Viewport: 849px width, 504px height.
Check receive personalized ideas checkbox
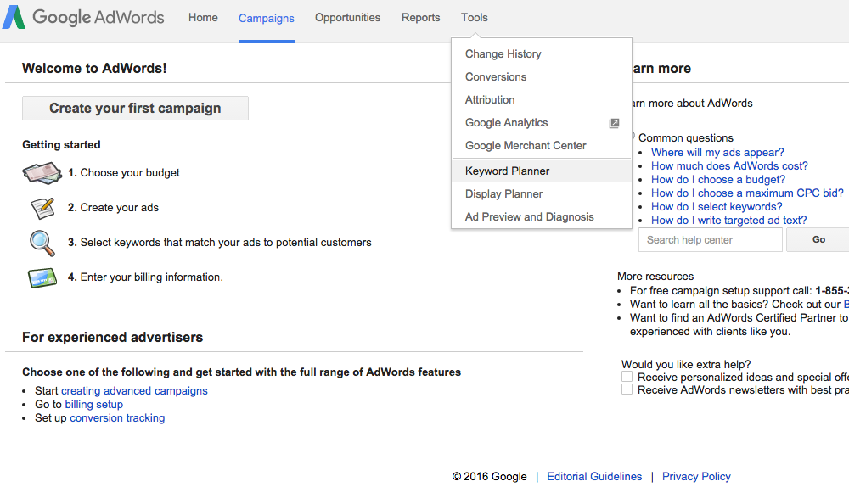tap(627, 377)
